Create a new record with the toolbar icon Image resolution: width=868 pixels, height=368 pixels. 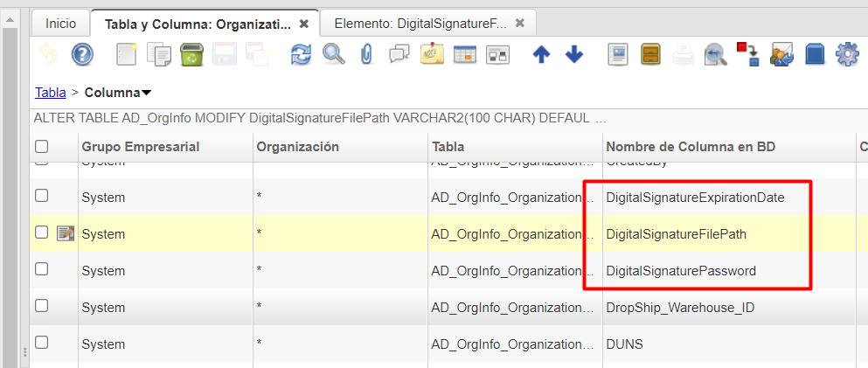pos(127,56)
